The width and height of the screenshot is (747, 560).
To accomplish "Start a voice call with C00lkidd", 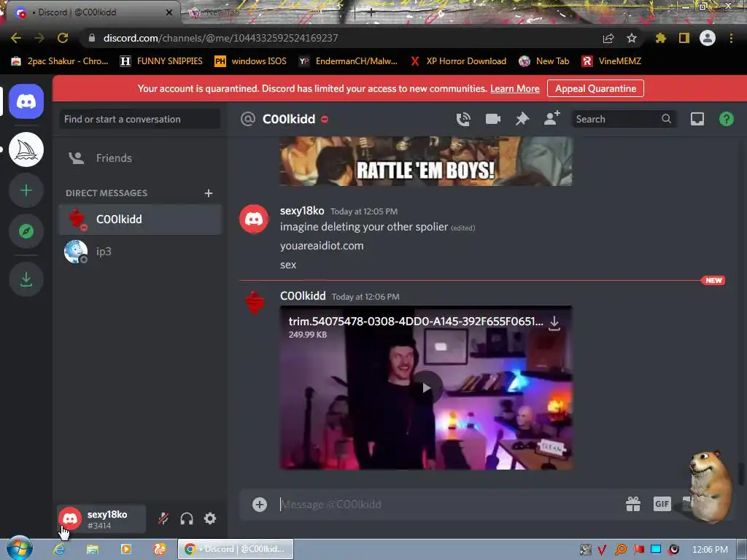I will point(463,119).
